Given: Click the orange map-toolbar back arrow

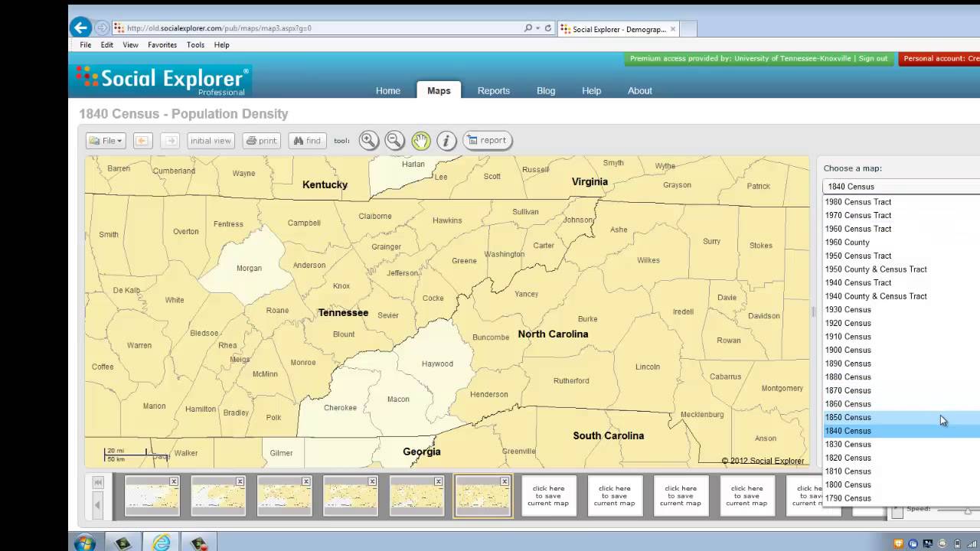Looking at the screenshot, I should pyautogui.click(x=142, y=141).
